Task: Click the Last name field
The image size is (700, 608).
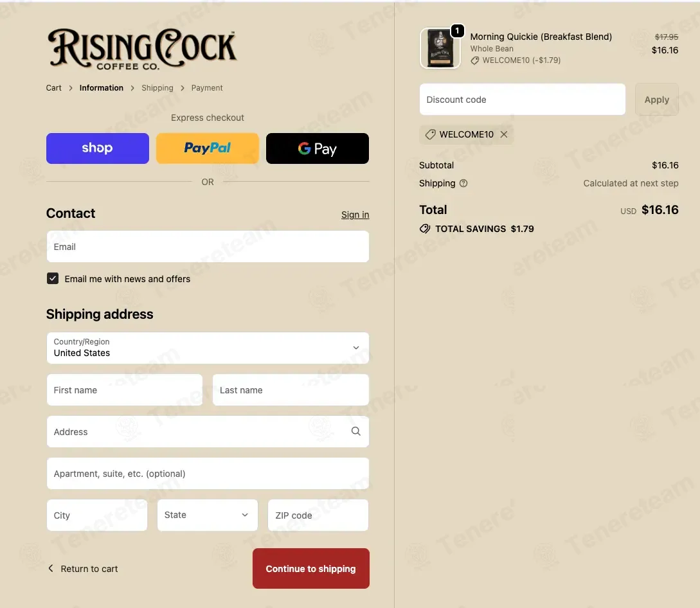Action: click(x=291, y=389)
